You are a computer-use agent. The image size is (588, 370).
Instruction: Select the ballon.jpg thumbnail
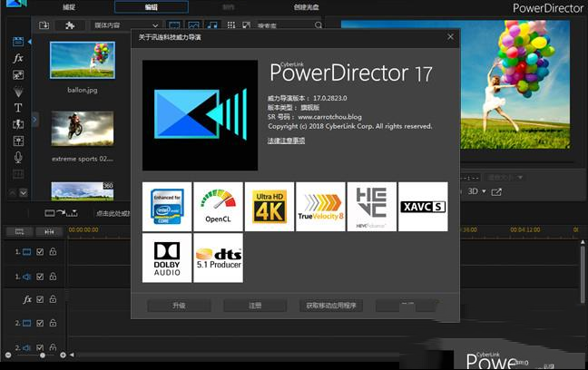tap(83, 60)
